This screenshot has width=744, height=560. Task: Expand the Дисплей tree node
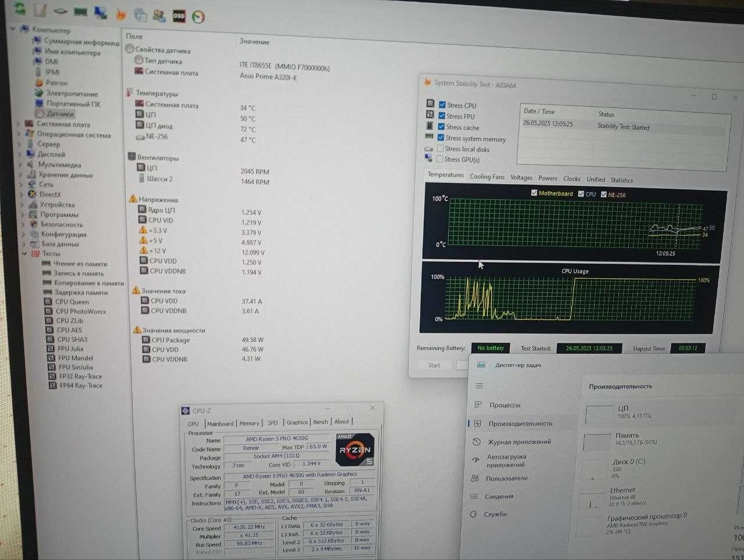(x=20, y=154)
